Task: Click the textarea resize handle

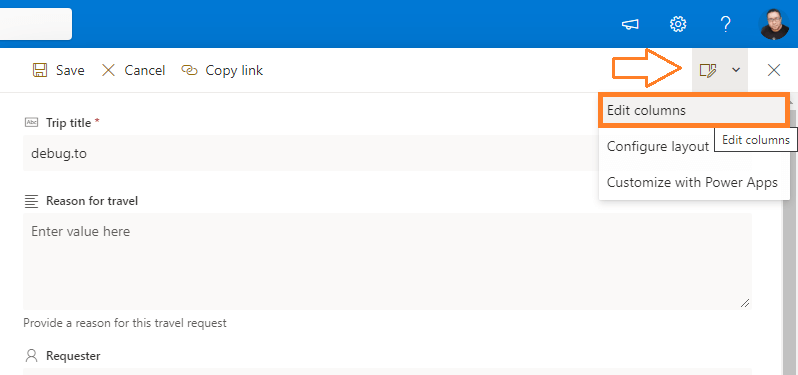Action: [745, 303]
